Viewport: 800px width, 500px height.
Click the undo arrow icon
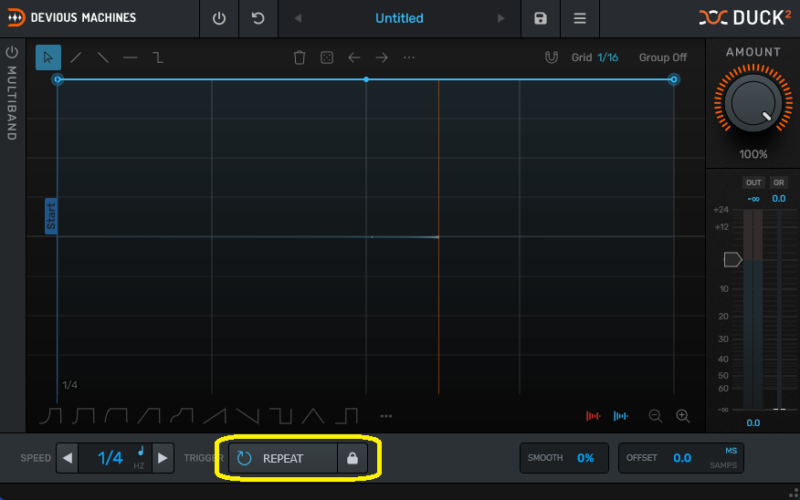click(258, 19)
